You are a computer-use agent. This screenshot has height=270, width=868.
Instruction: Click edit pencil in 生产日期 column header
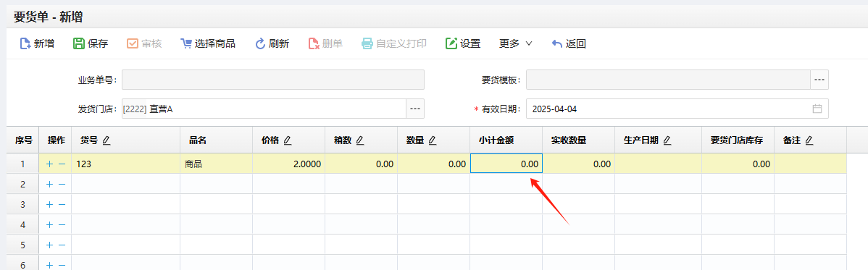[x=667, y=140]
